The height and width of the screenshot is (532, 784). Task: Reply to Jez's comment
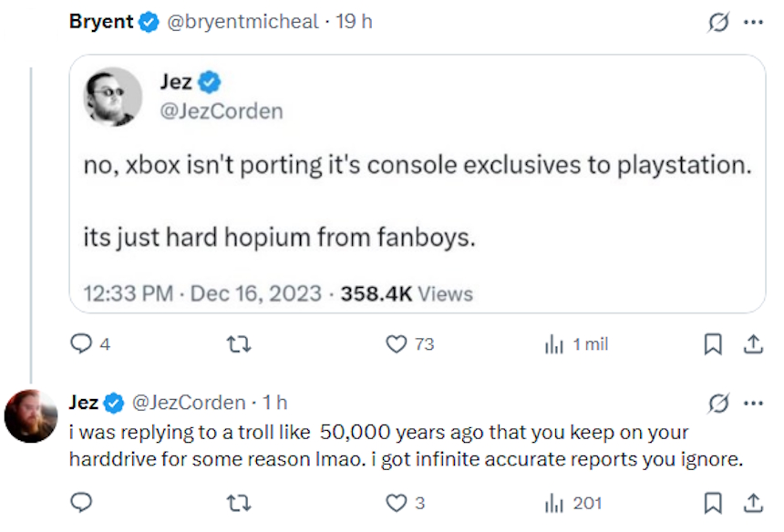pos(82,502)
